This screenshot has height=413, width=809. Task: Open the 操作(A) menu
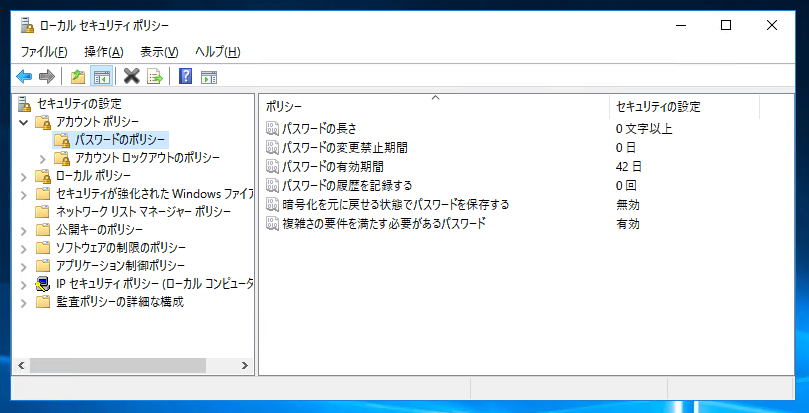[104, 52]
